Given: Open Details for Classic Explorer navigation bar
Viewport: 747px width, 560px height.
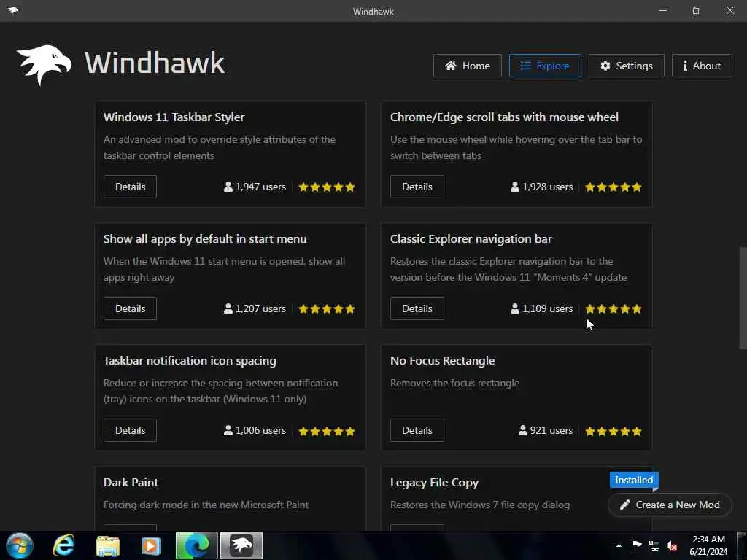Looking at the screenshot, I should [417, 308].
